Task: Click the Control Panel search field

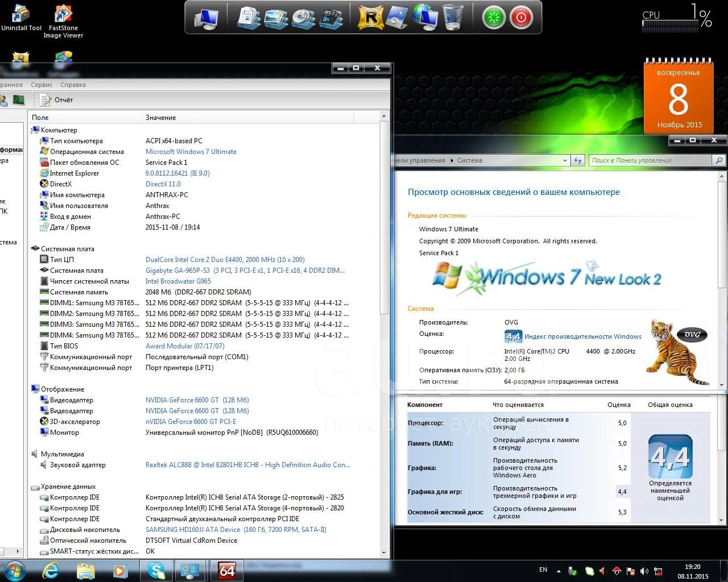Action: [x=651, y=160]
